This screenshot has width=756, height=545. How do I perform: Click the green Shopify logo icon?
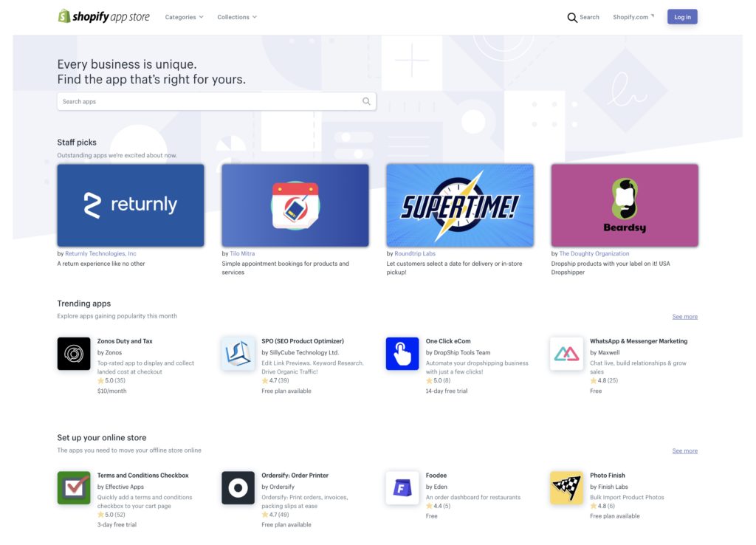pyautogui.click(x=63, y=16)
